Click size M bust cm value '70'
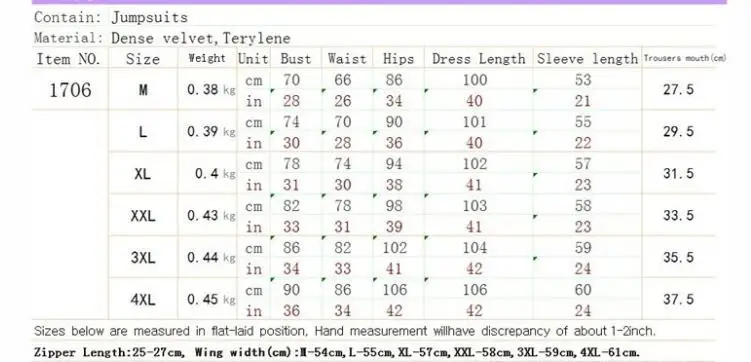751x362 pixels. (x=291, y=79)
